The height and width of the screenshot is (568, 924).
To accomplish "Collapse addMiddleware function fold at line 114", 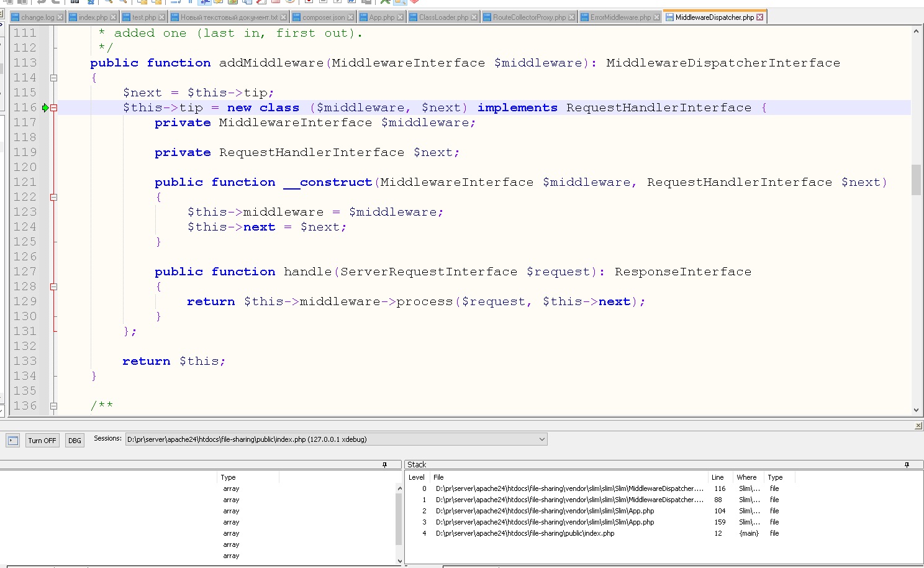I will [54, 78].
